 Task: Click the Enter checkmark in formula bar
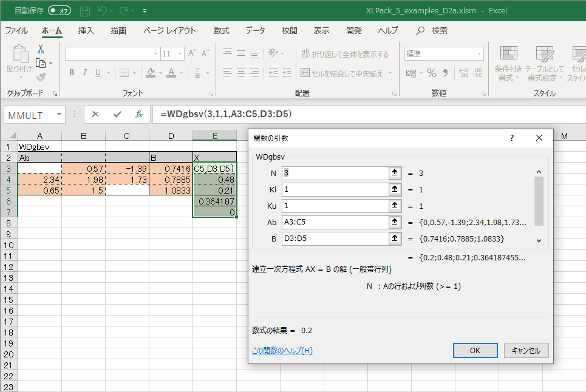[x=117, y=114]
